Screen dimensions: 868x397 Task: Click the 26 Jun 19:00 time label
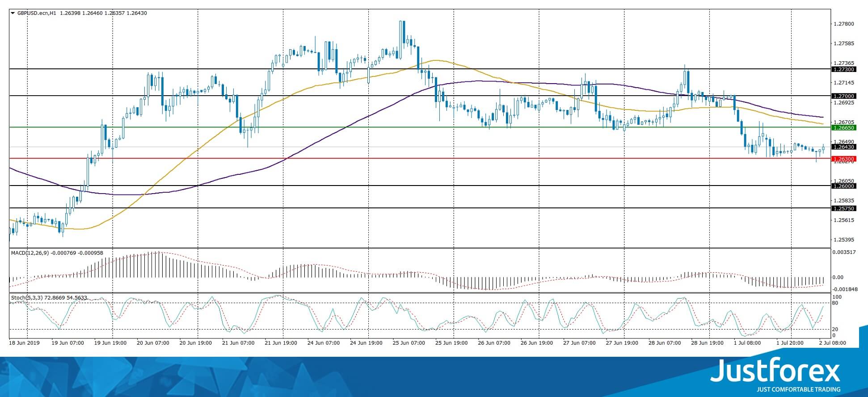[536, 343]
